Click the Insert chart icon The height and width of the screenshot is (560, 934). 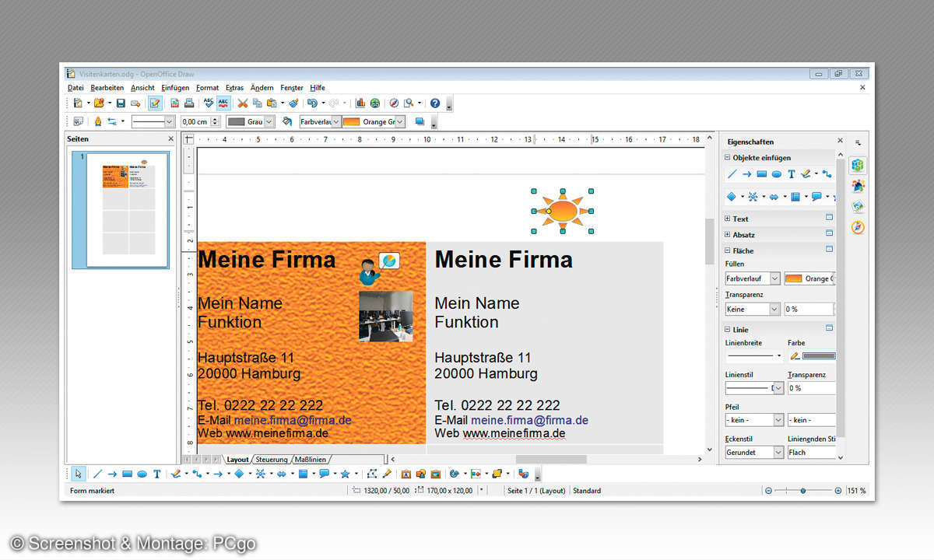click(x=360, y=103)
